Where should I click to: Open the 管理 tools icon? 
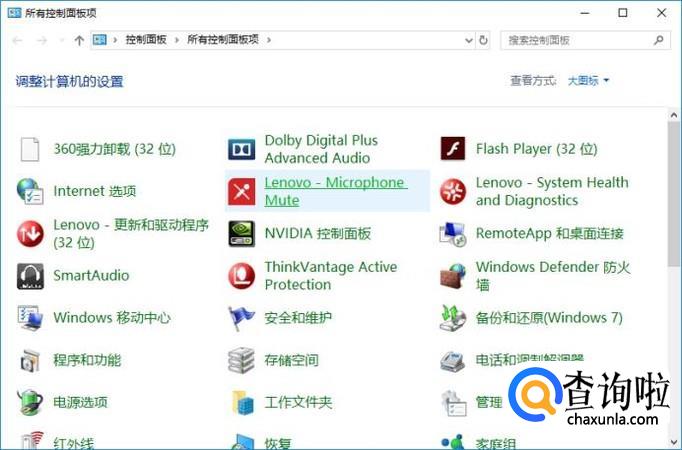coord(453,403)
